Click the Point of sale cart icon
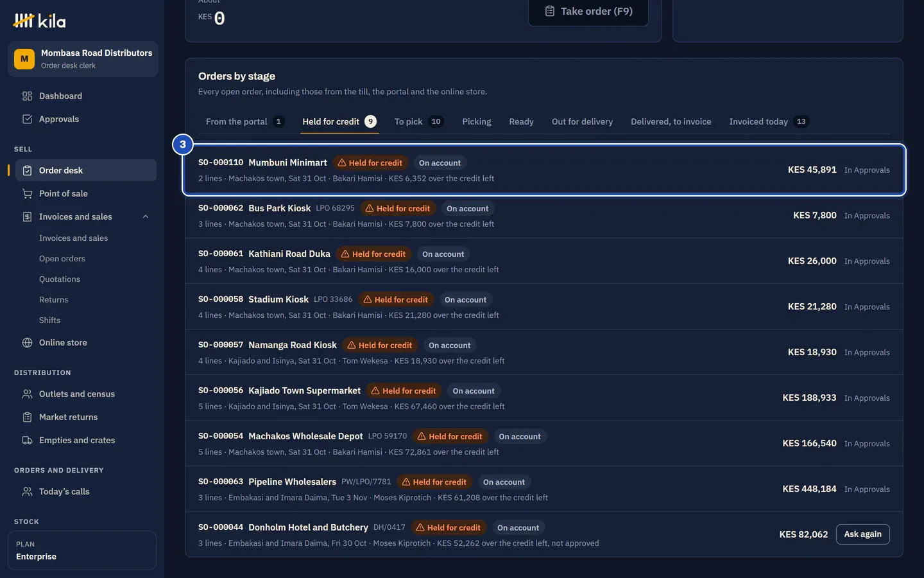 pos(27,194)
